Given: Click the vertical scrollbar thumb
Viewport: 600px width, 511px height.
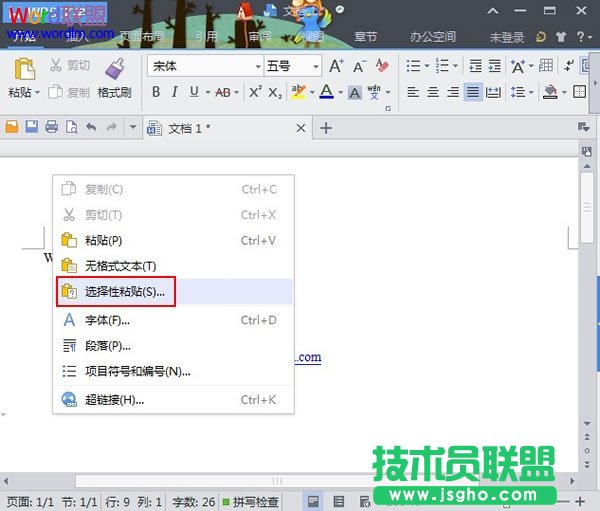Looking at the screenshot, I should 587,207.
